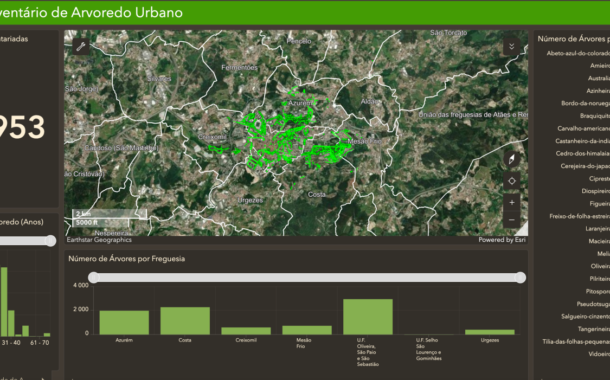Open the map tools wrench icon
Viewport: 610px width, 380px height.
[81, 47]
